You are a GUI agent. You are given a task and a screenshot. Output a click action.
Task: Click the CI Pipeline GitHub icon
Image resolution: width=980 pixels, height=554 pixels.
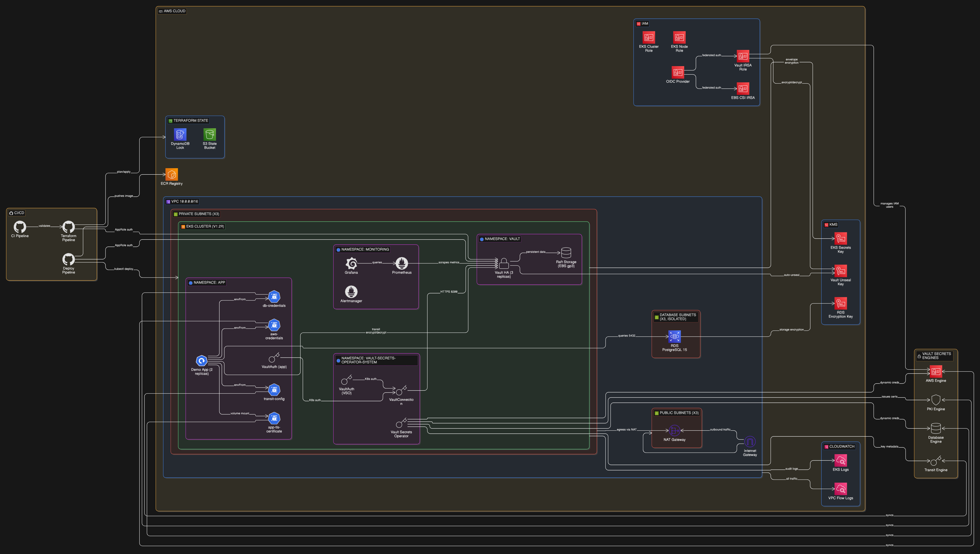click(20, 227)
